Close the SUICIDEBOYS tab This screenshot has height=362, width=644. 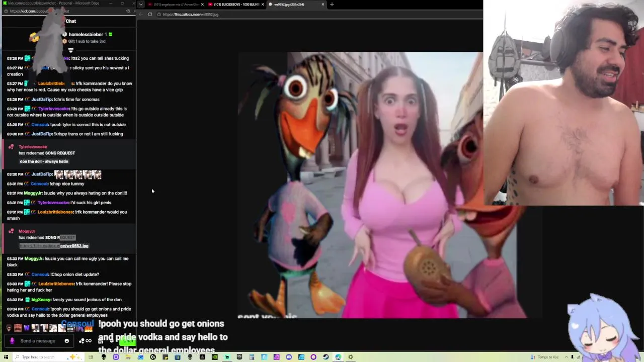(263, 5)
